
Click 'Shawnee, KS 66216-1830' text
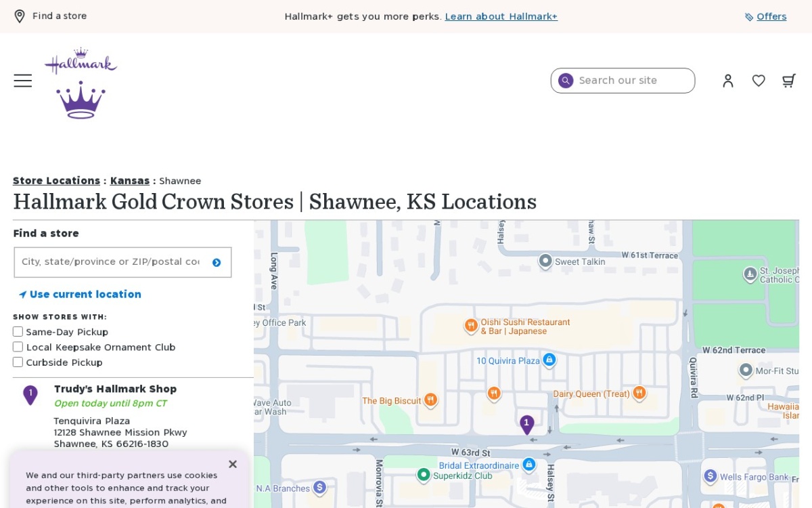click(x=111, y=444)
